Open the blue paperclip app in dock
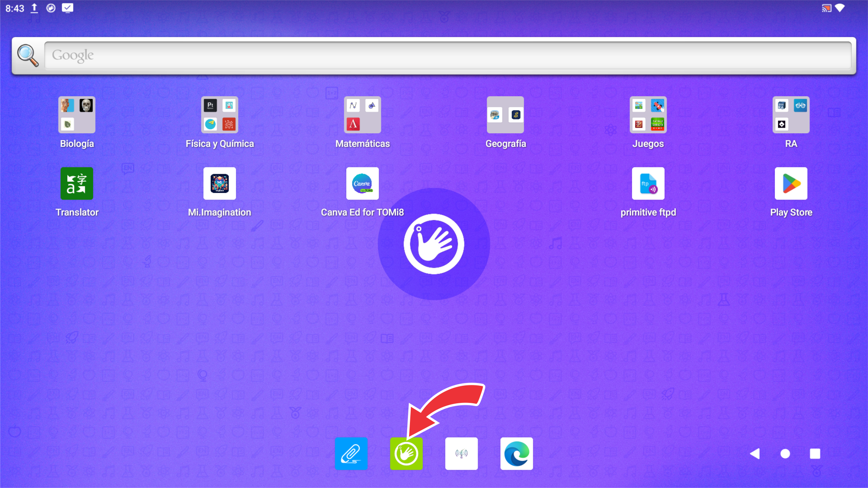The width and height of the screenshot is (868, 488). click(351, 454)
